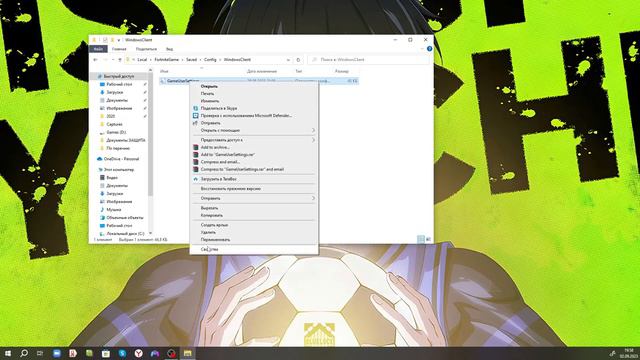Click the Refresh button next to address bar
Screen dimensions: 640x360
(298, 60)
